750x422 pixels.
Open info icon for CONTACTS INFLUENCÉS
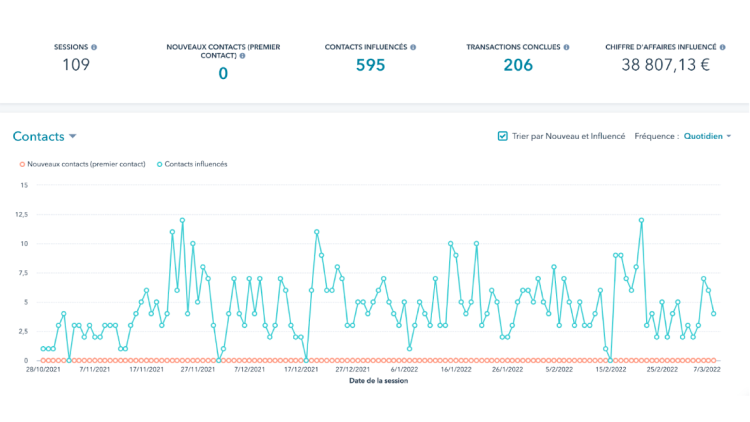tap(413, 47)
